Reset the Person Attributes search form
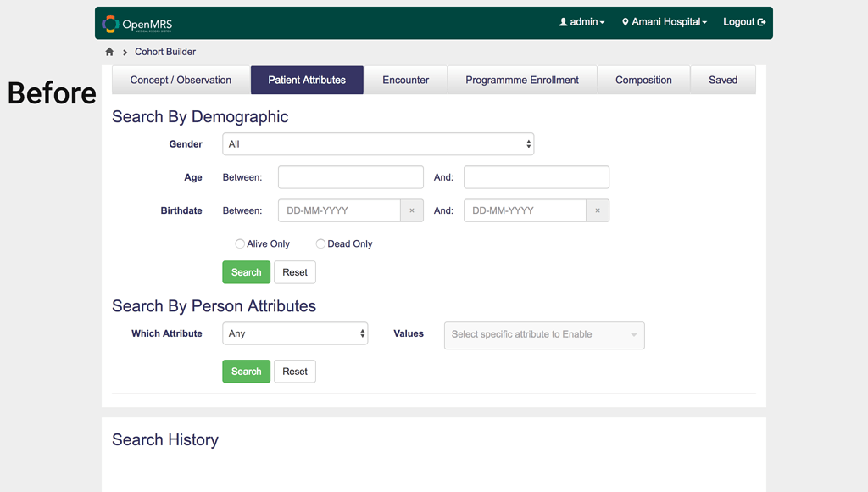 coord(294,371)
